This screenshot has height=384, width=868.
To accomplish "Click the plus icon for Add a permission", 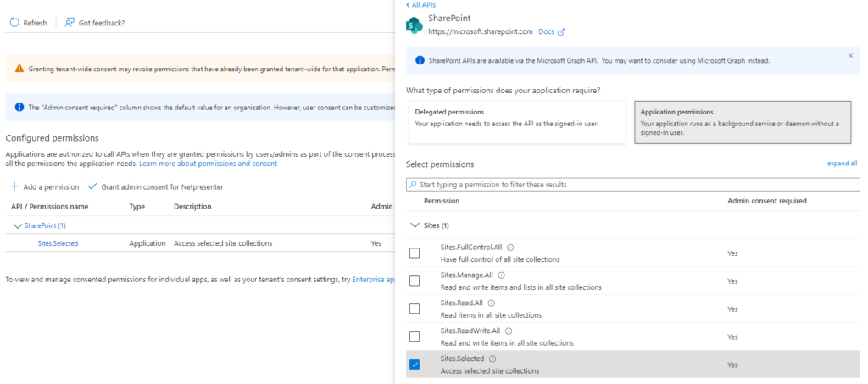I will tap(15, 186).
